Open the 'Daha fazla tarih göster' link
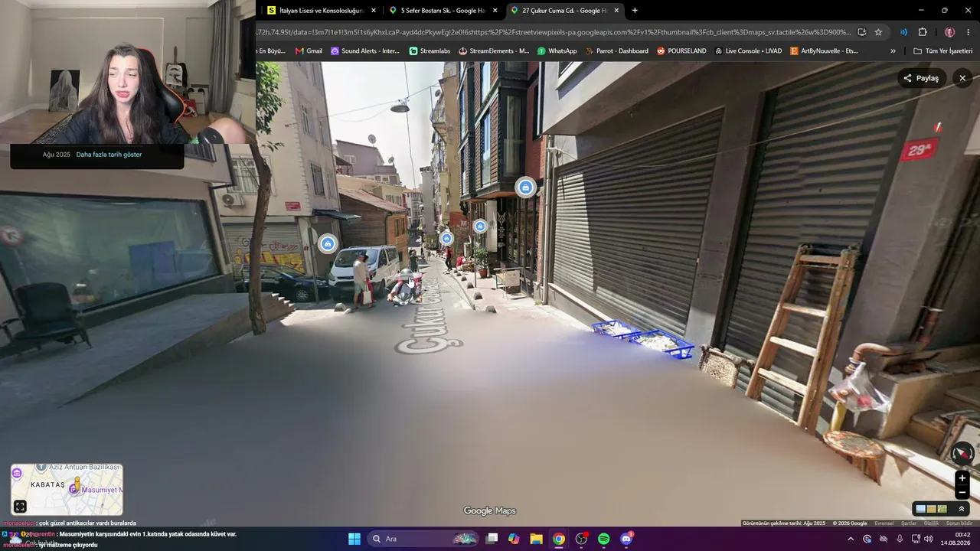Viewport: 980px width, 551px height. [x=109, y=155]
